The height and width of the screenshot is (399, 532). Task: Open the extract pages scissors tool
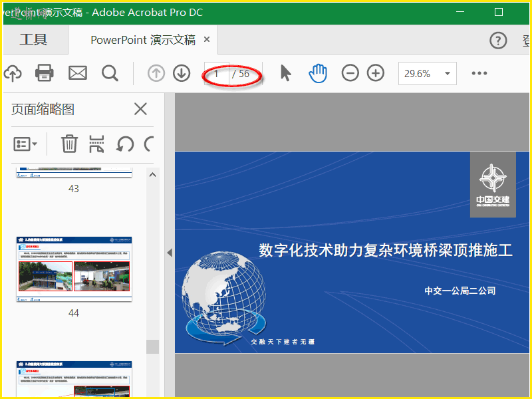[96, 144]
